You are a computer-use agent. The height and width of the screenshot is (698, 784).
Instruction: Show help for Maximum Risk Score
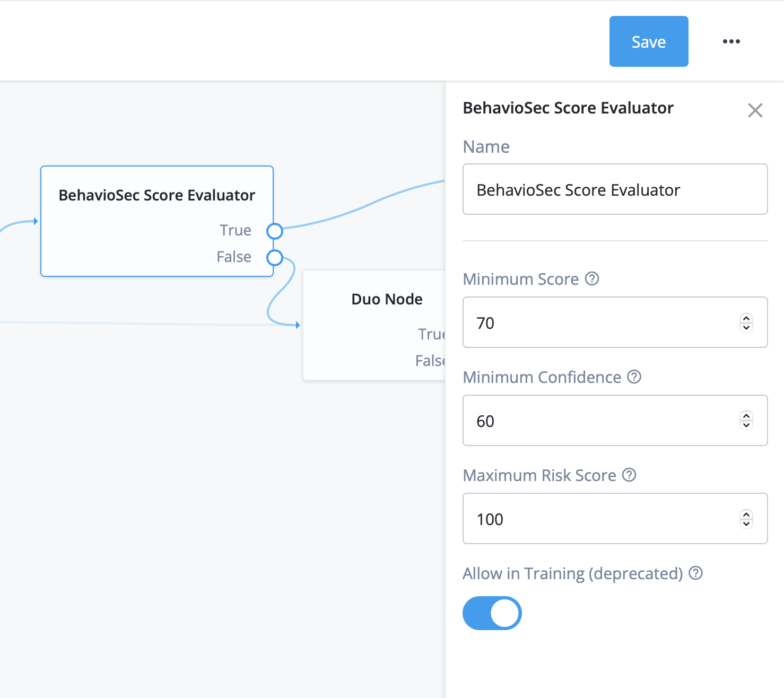point(629,475)
